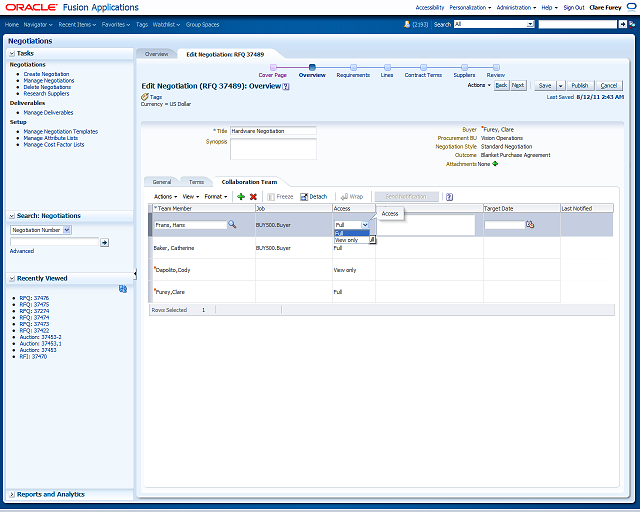
Task: Open the table Actions menu
Action: (x=165, y=197)
